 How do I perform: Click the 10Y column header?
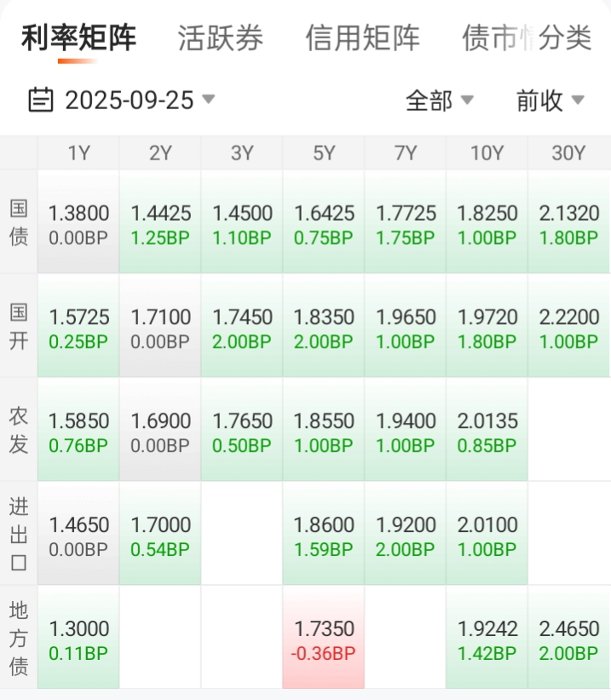(x=487, y=153)
